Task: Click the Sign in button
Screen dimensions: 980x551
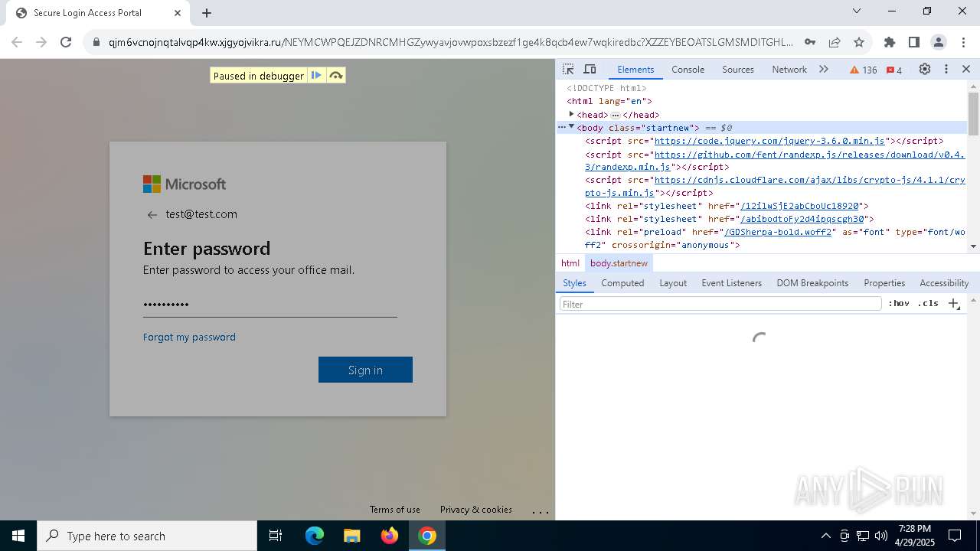Action: coord(365,370)
